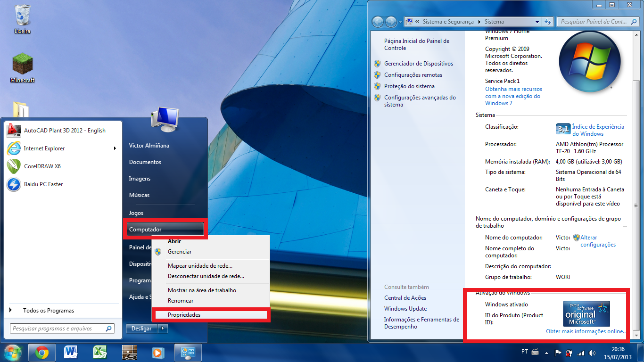Open recent pages dropdown arrow
Screen dimensions: 644x362
tap(400, 22)
